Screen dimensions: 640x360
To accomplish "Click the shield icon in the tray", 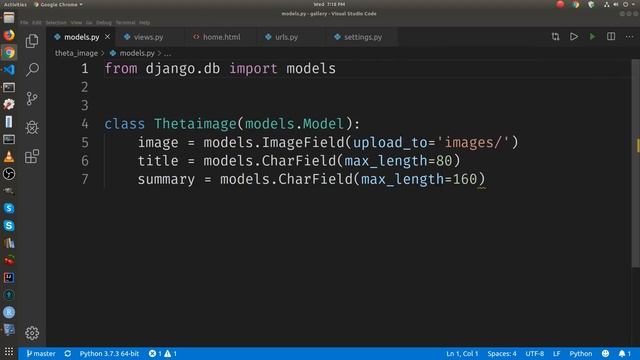I will (x=591, y=4).
